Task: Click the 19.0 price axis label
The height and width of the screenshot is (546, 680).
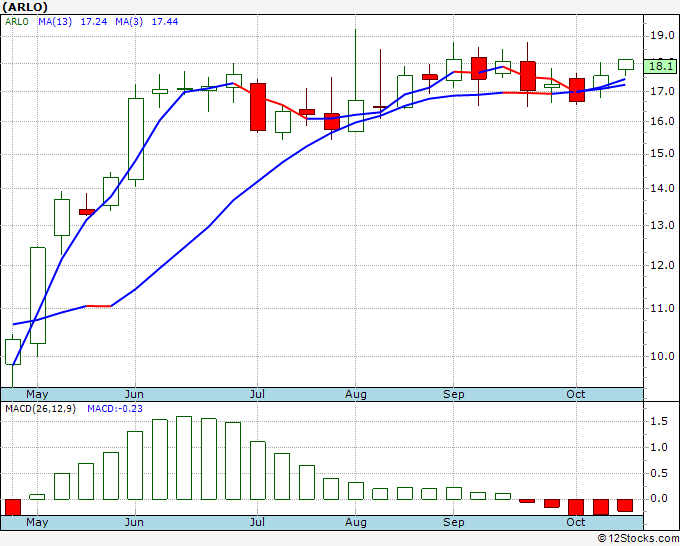Action: click(662, 36)
